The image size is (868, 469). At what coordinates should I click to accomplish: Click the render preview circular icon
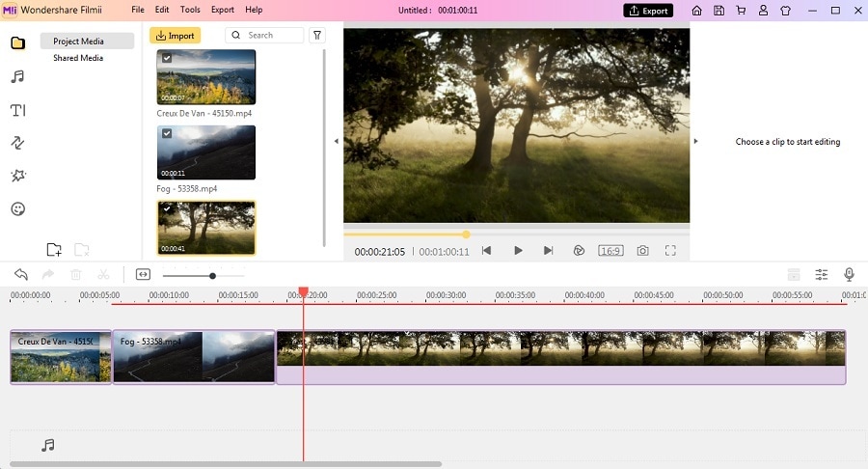coord(579,251)
